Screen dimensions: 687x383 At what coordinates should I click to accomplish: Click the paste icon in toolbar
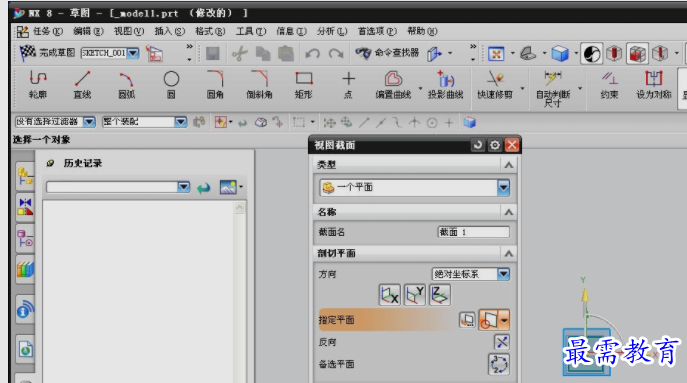coord(286,53)
